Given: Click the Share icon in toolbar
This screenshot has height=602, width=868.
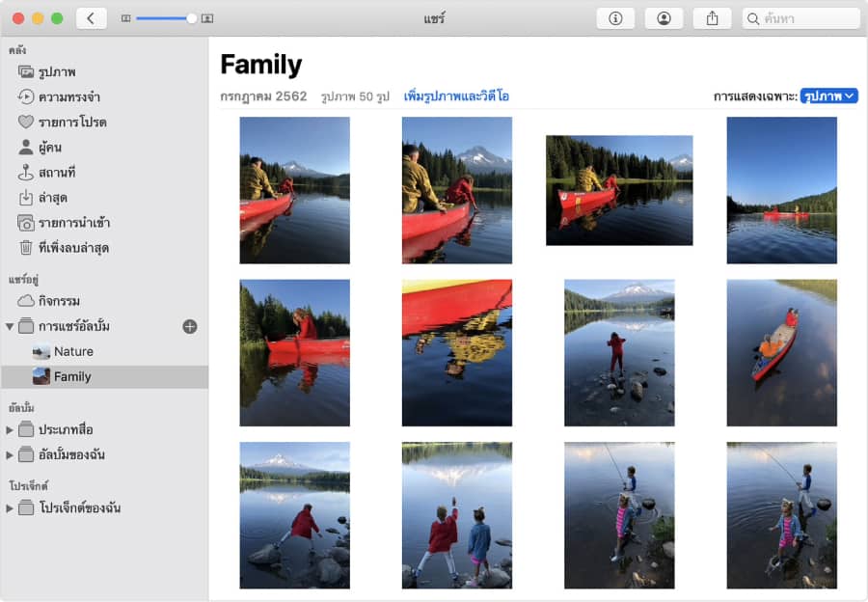Looking at the screenshot, I should pyautogui.click(x=713, y=18).
